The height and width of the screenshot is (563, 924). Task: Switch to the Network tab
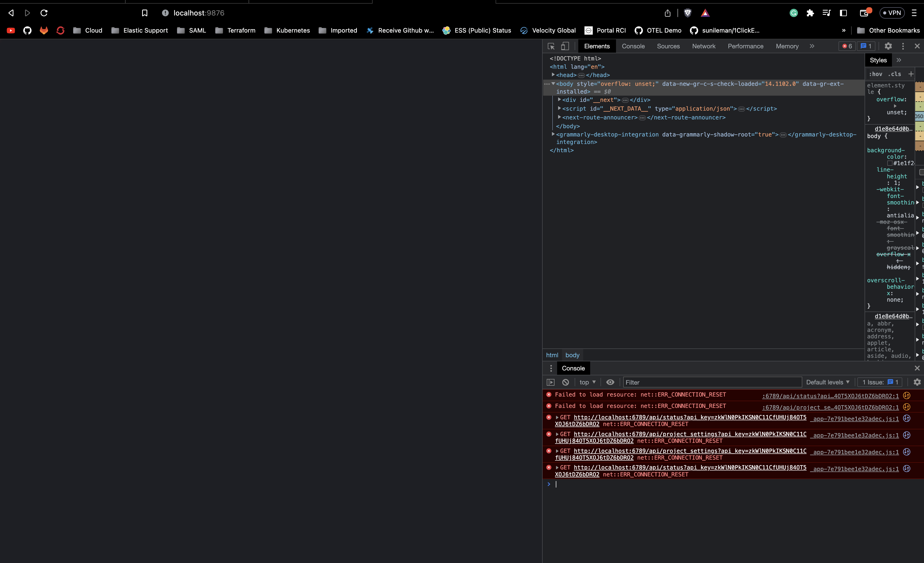tap(704, 46)
